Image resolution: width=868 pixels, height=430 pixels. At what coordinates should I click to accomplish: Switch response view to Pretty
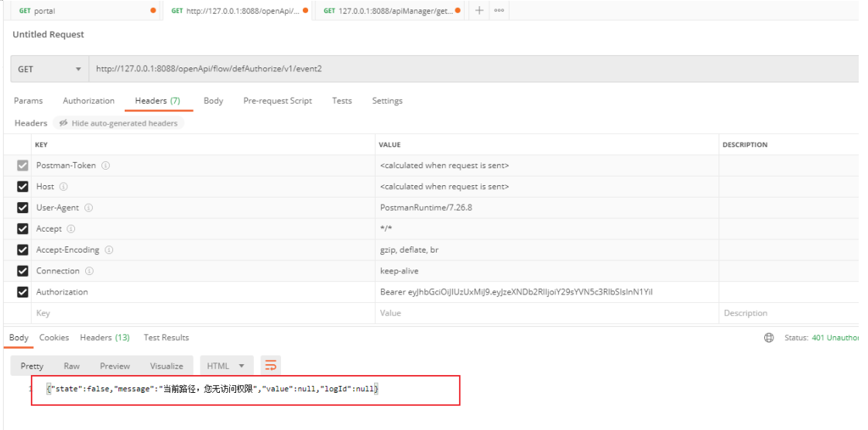[32, 366]
